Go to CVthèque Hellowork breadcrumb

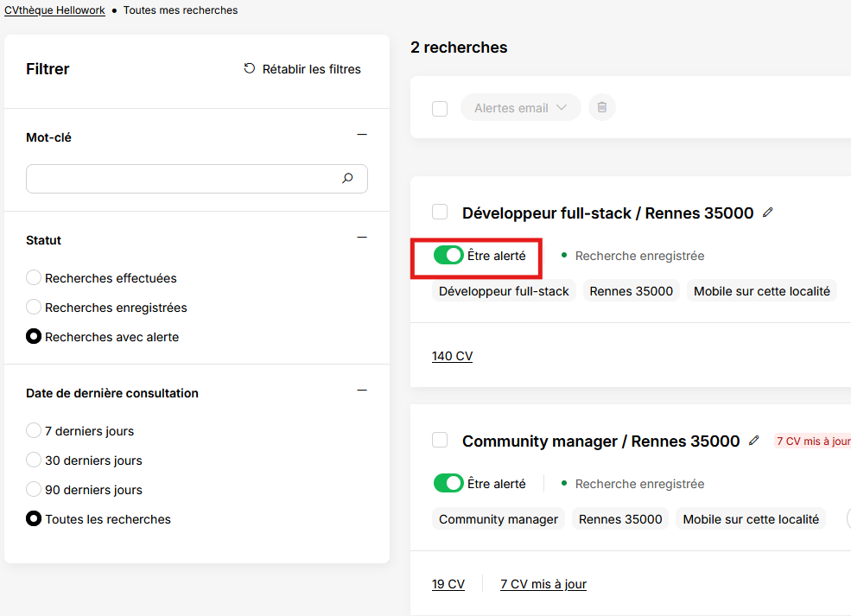click(54, 10)
